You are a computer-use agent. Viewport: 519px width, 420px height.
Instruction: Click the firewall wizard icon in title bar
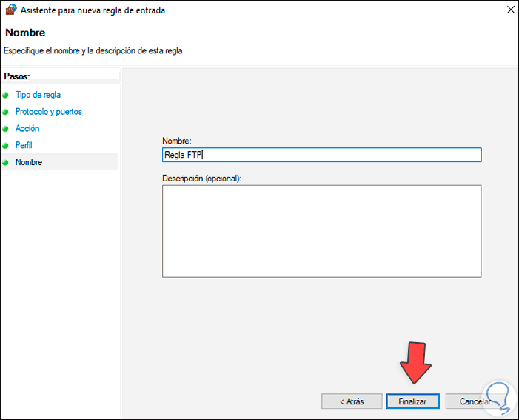tap(10, 10)
